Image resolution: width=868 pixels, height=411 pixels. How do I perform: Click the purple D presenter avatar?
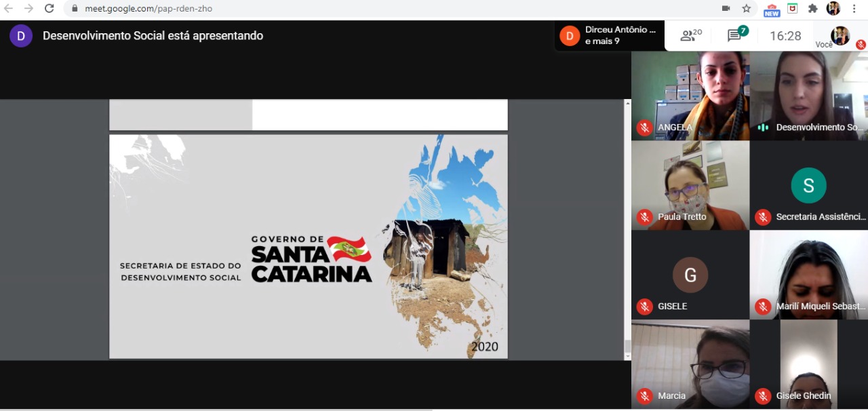coord(21,36)
